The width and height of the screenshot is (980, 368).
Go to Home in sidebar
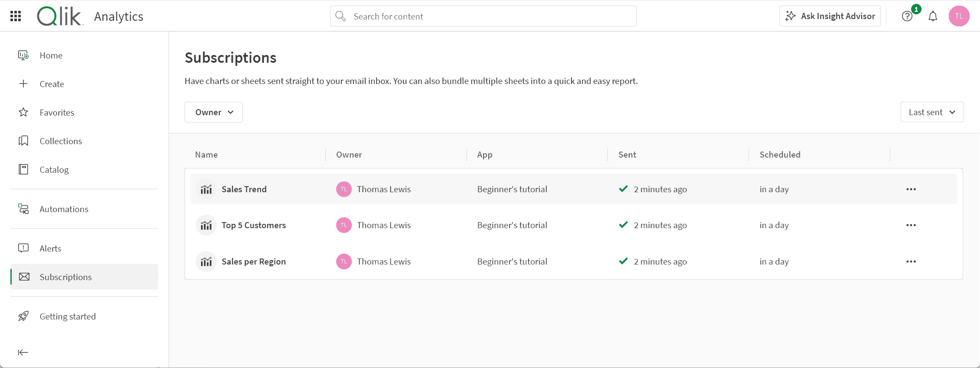click(x=51, y=55)
